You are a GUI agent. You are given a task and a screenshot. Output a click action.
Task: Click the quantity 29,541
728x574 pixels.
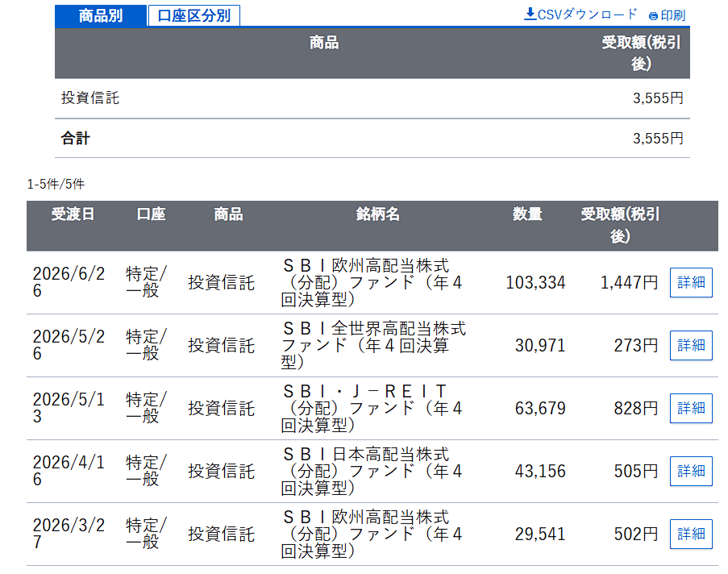[540, 534]
